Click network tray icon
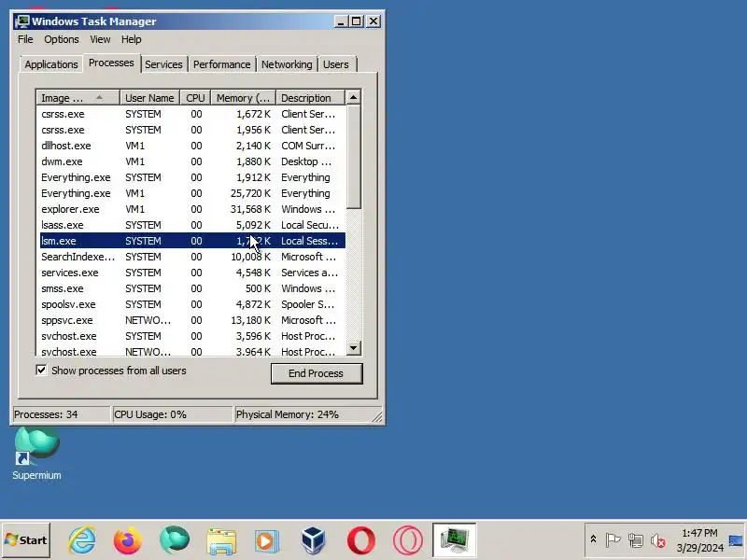The image size is (747, 560). click(636, 540)
